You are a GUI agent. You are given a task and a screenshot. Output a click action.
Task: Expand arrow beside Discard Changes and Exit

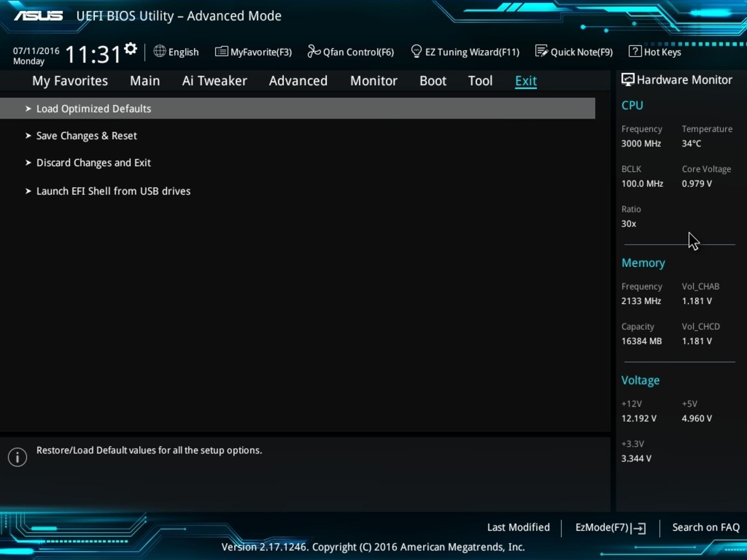coord(28,163)
